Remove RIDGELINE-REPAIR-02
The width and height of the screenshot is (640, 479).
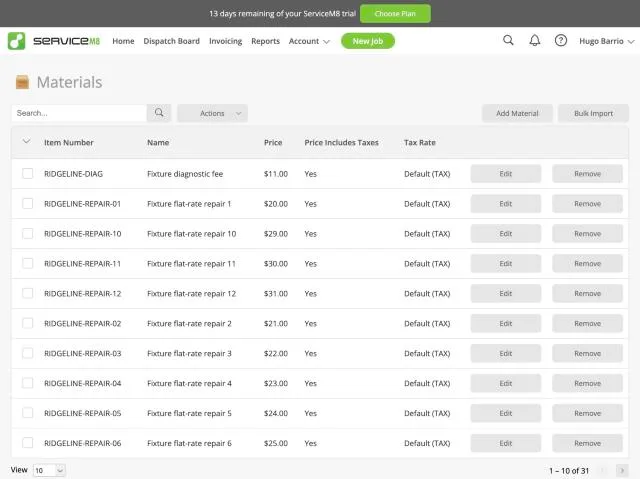tap(587, 323)
